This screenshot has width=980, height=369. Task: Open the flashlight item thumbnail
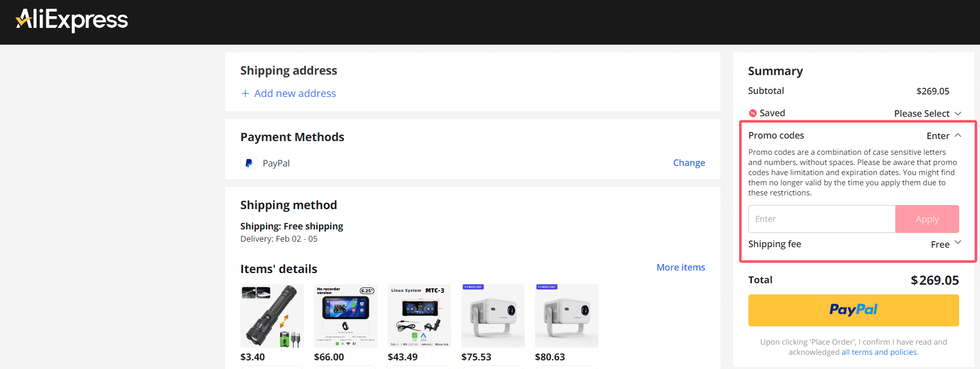coord(272,316)
